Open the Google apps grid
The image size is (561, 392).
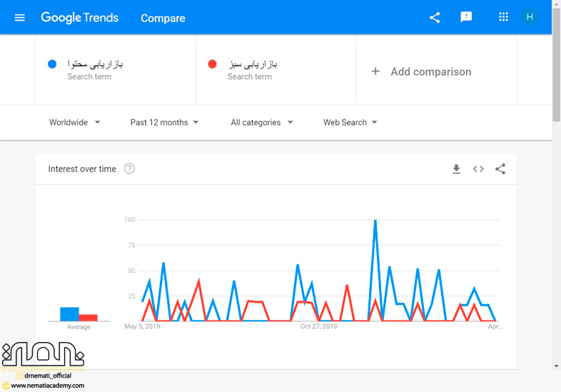click(x=503, y=17)
